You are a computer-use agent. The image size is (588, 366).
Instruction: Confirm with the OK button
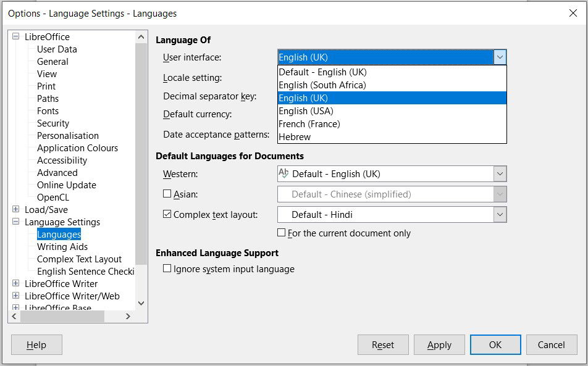pyautogui.click(x=495, y=344)
